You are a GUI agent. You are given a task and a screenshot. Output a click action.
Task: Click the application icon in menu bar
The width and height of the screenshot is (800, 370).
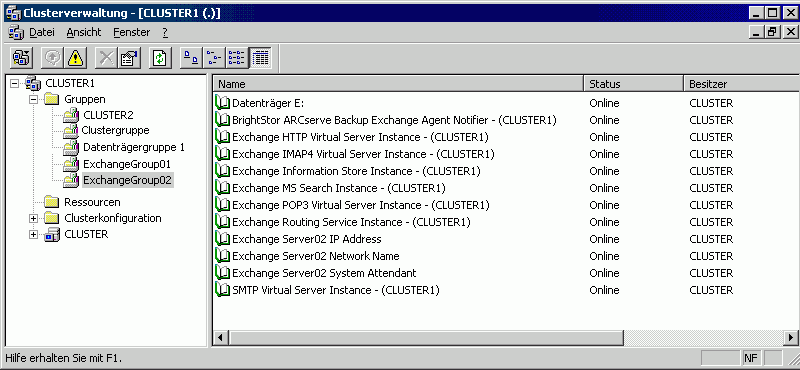tap(15, 32)
